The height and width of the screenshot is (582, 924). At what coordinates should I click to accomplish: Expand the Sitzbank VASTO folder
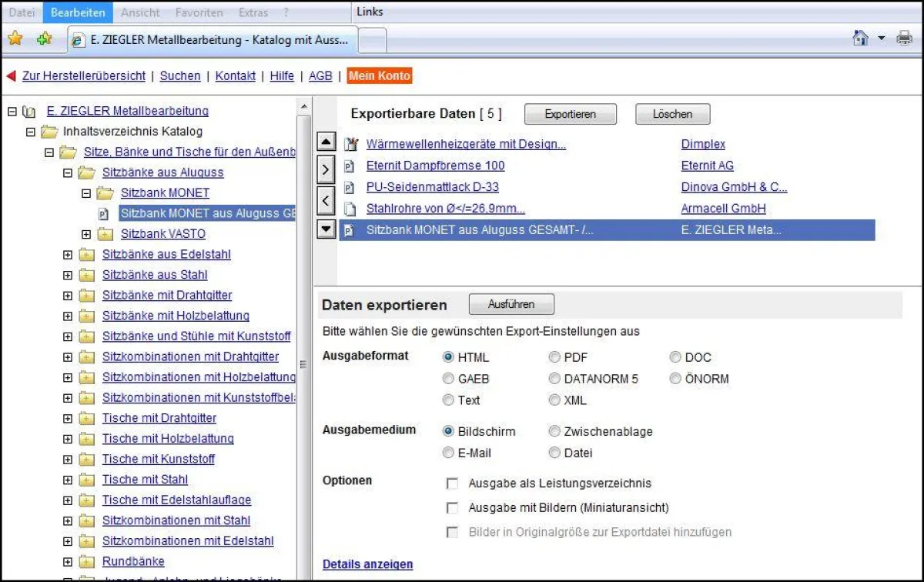(x=86, y=234)
